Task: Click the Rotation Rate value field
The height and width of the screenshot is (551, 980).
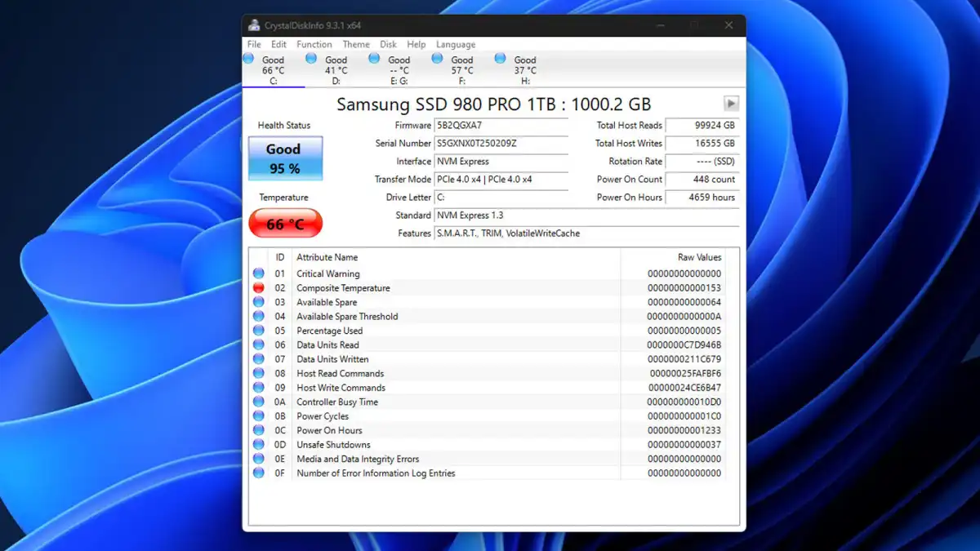Action: (702, 162)
